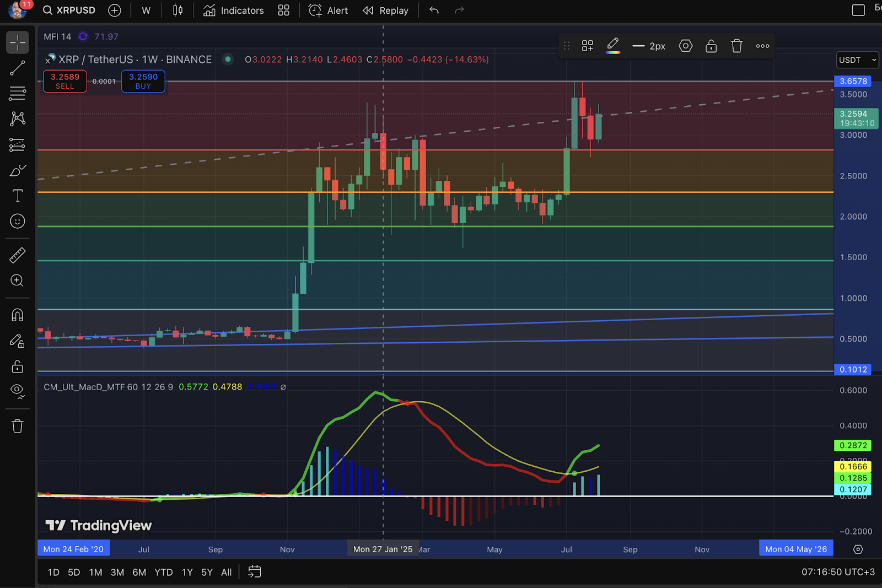Open the Indicators menu

234,10
